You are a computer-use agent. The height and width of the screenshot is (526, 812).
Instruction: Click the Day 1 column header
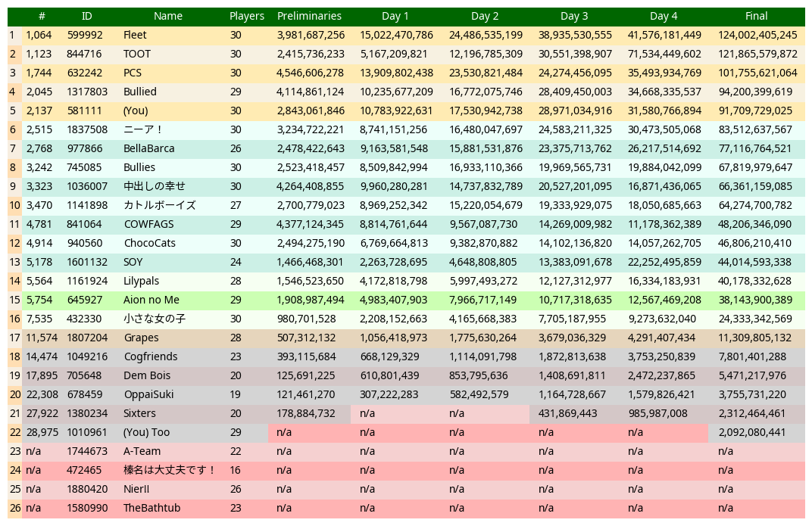[395, 16]
